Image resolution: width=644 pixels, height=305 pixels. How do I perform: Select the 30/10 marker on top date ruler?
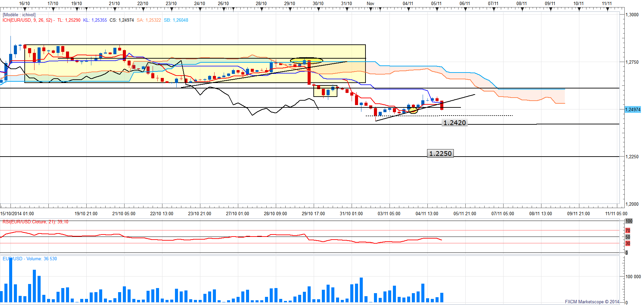click(x=318, y=4)
